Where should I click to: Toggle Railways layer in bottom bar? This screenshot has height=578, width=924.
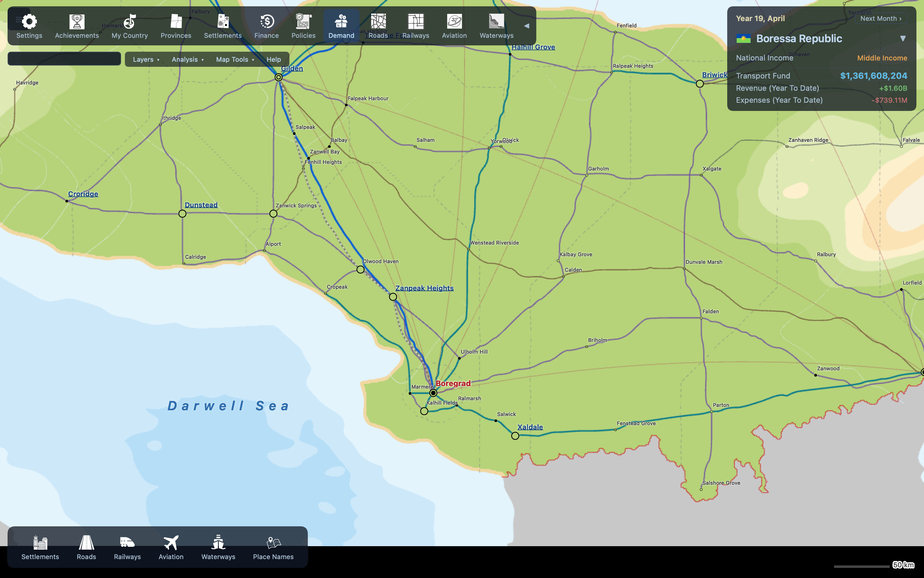coord(127,547)
